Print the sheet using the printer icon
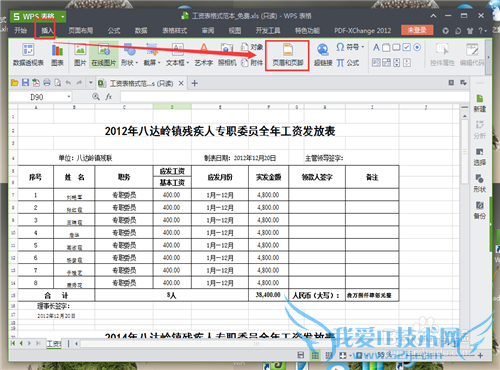500x370 pixels. (47, 83)
